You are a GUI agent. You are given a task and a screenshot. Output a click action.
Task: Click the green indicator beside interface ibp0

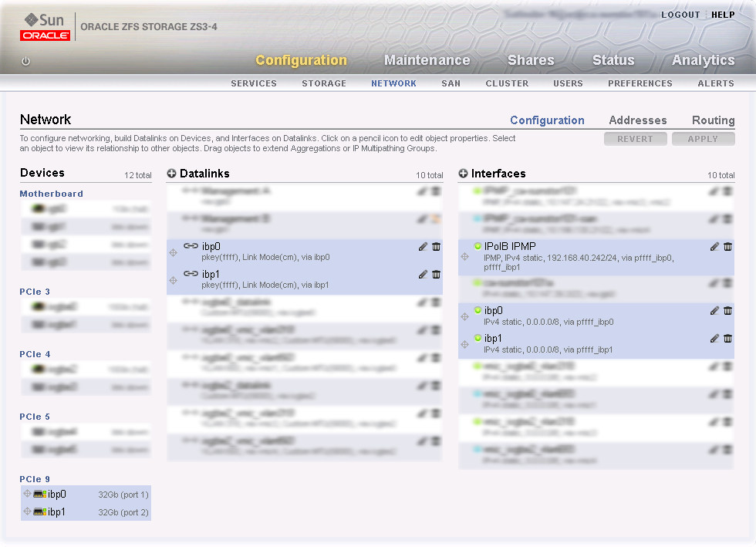click(478, 311)
